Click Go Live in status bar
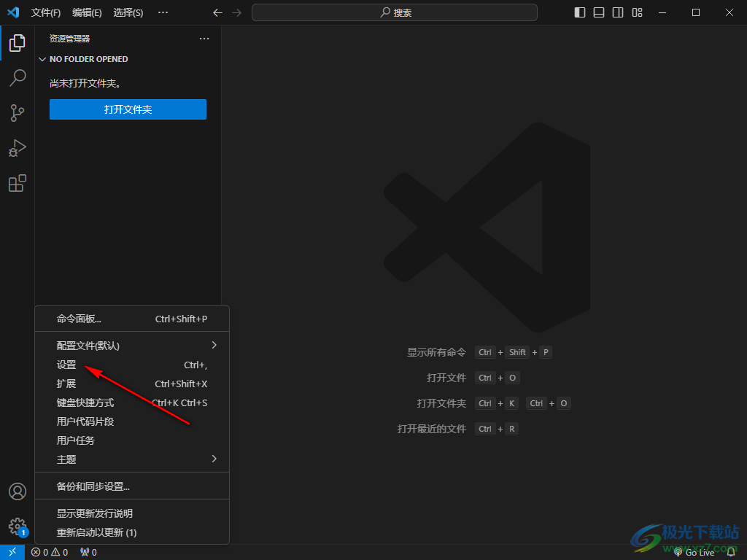 pyautogui.click(x=694, y=552)
